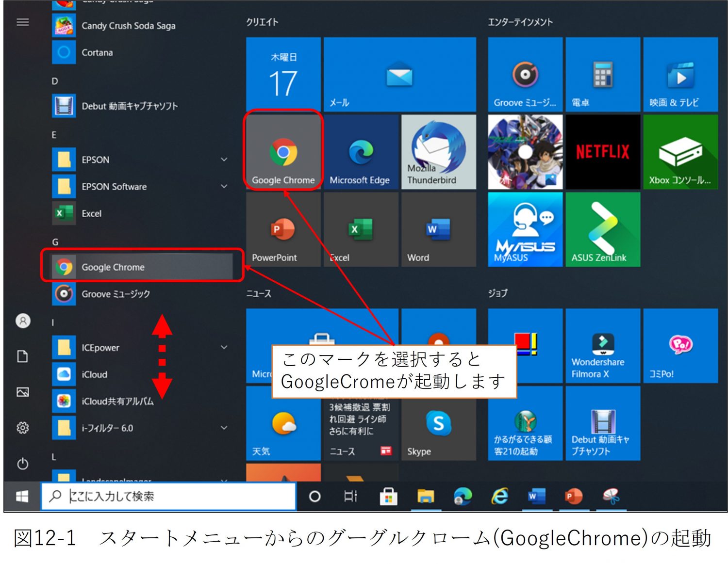Viewport: 728px width, 564px height.
Task: Launch the Microsoft Edge tile
Action: [x=361, y=152]
